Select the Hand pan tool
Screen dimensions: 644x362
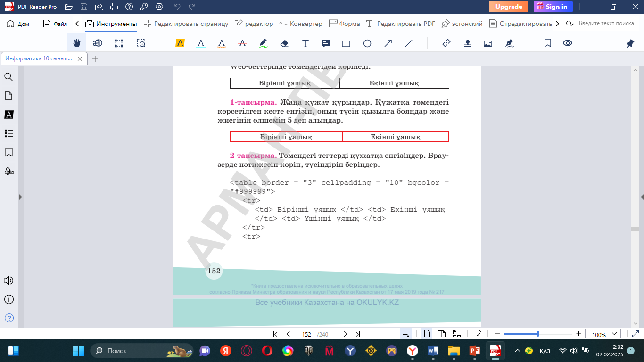point(77,43)
